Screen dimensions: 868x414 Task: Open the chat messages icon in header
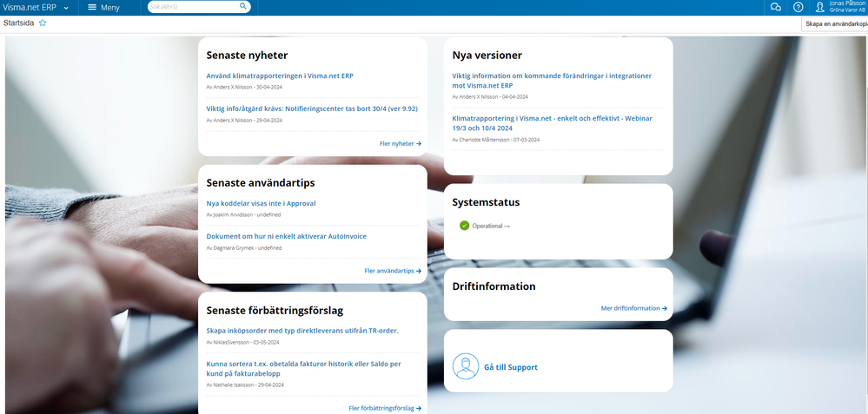pos(776,7)
